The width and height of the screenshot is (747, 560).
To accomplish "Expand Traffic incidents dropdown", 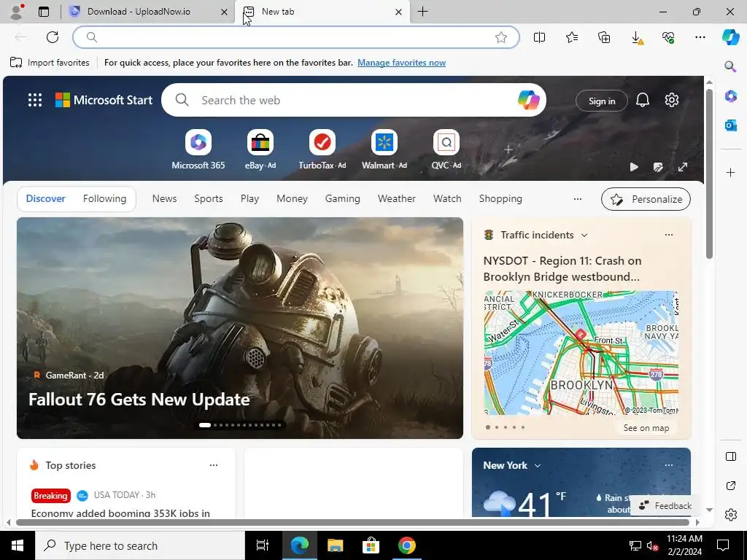I will [x=584, y=236].
